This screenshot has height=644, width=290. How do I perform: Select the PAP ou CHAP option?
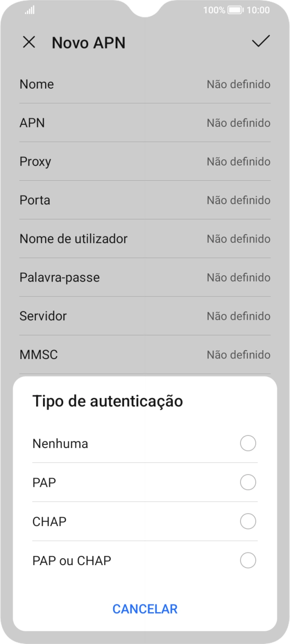click(145, 560)
